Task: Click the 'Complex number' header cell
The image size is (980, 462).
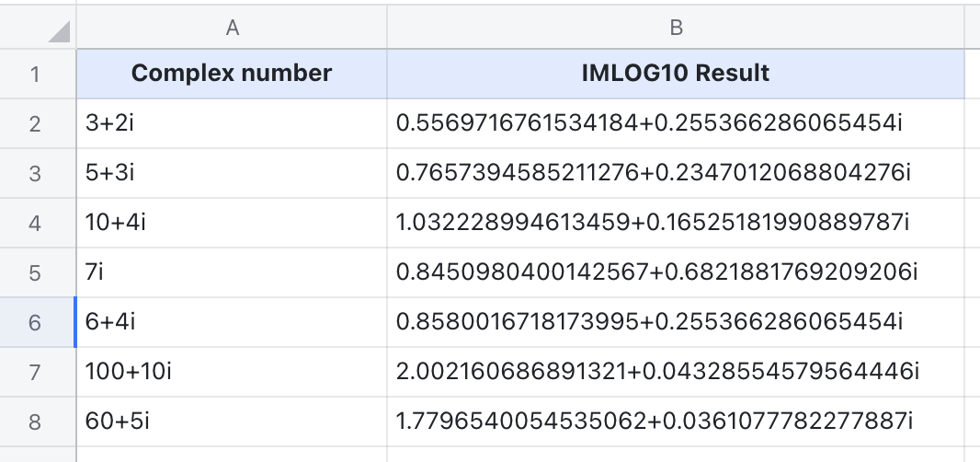Action: 232,74
